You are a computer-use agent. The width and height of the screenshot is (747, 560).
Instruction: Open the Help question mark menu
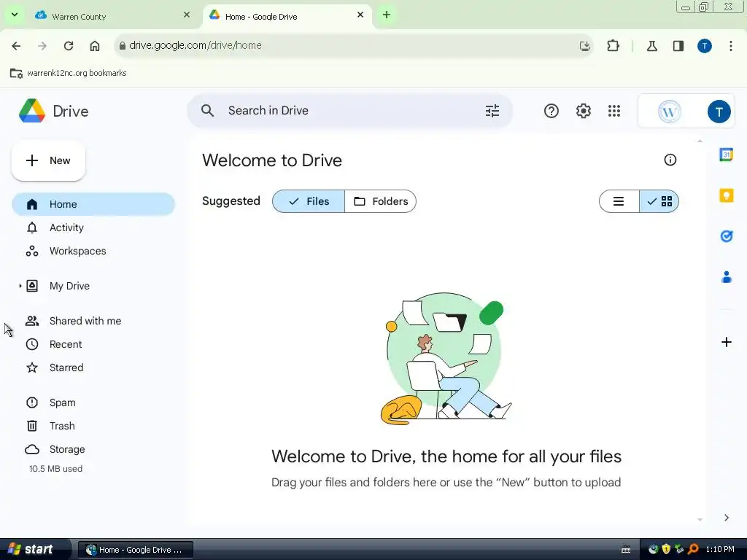click(x=551, y=111)
